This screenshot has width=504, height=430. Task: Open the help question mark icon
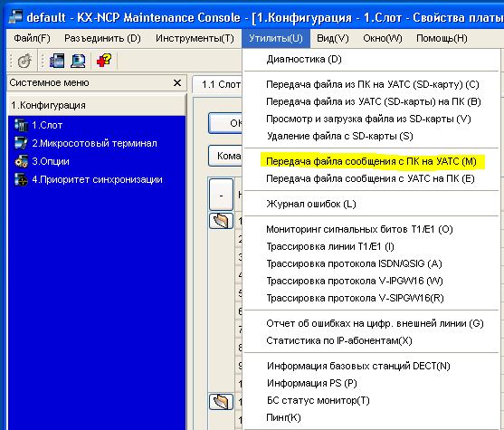[x=104, y=60]
